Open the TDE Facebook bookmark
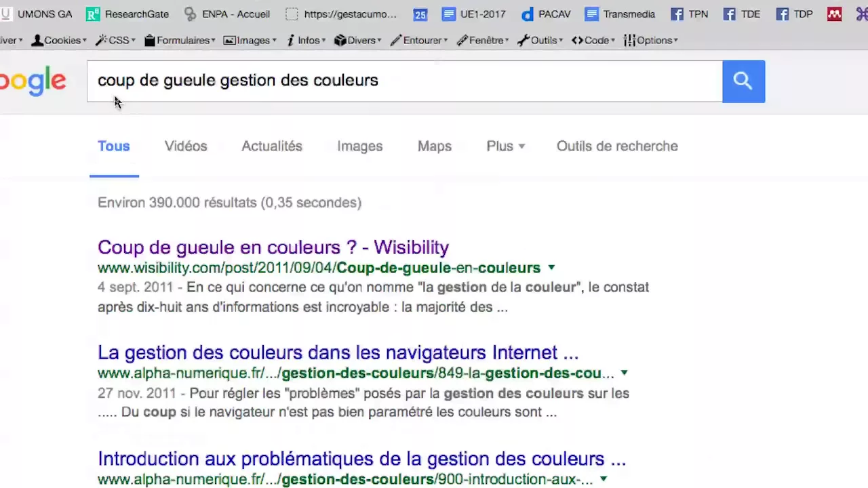Image resolution: width=868 pixels, height=488 pixels. click(x=742, y=14)
